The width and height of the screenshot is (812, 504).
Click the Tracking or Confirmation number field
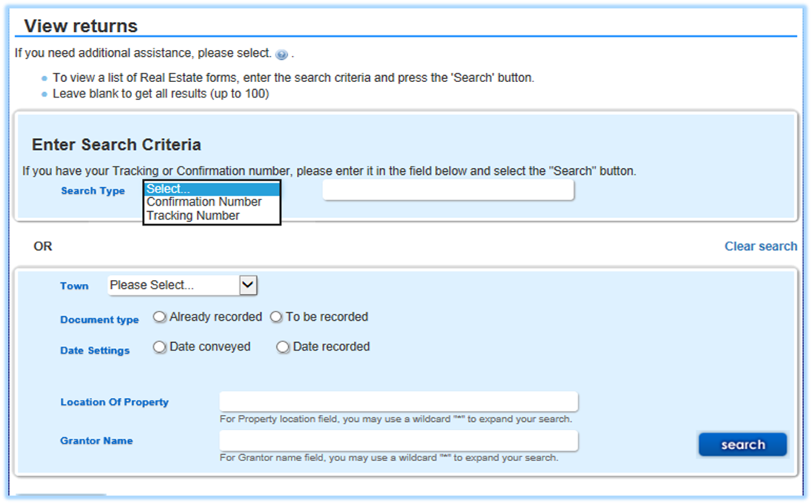pos(447,190)
